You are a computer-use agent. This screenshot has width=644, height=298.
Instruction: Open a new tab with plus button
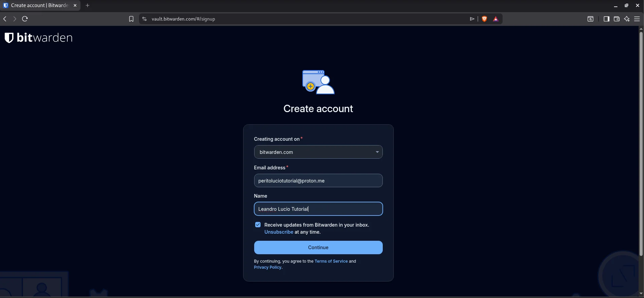click(x=88, y=5)
